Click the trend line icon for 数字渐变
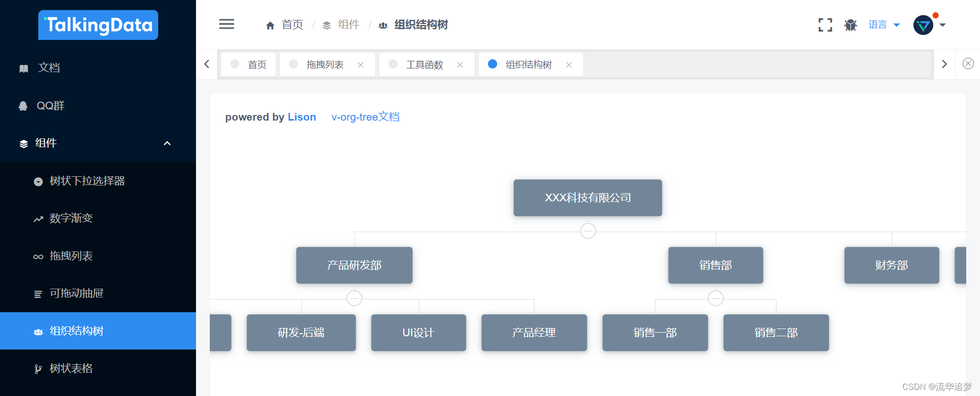The image size is (980, 396). (38, 219)
